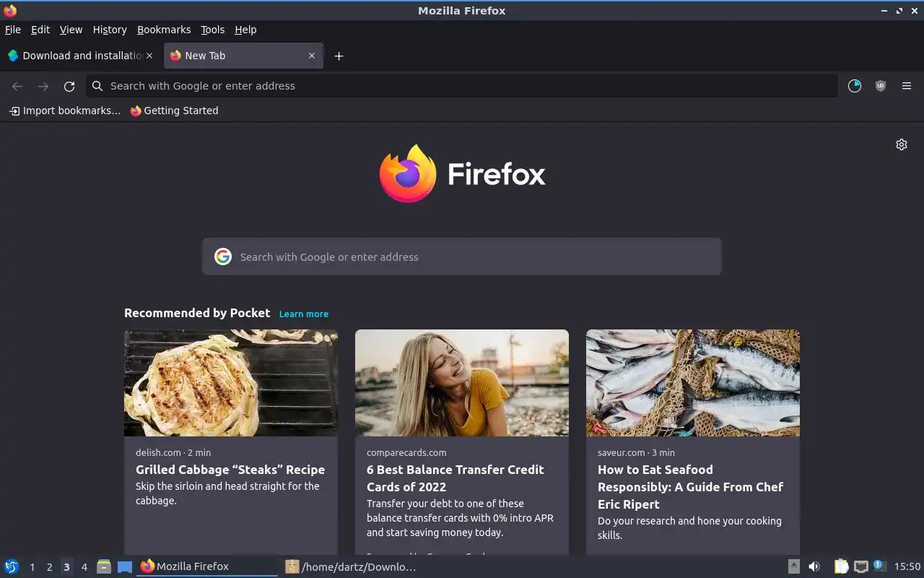Open a new tab with the plus button
Viewport: 924px width, 578px height.
tap(339, 56)
